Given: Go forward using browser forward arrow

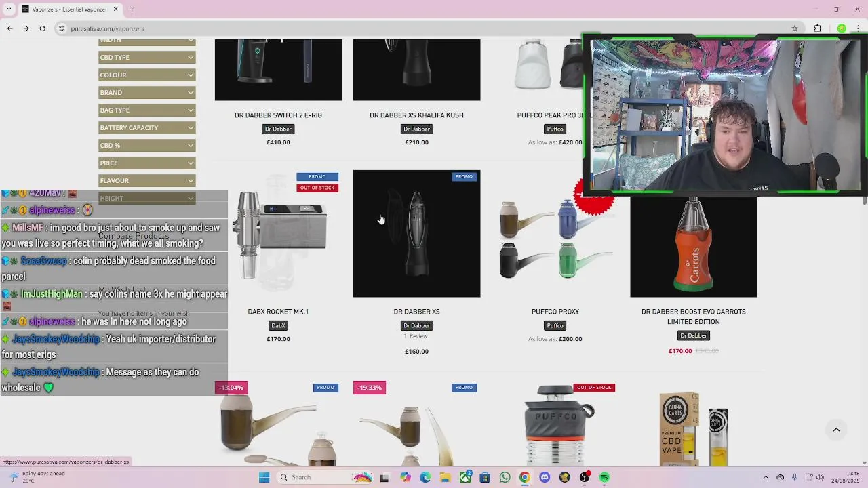Looking at the screenshot, I should [26, 28].
